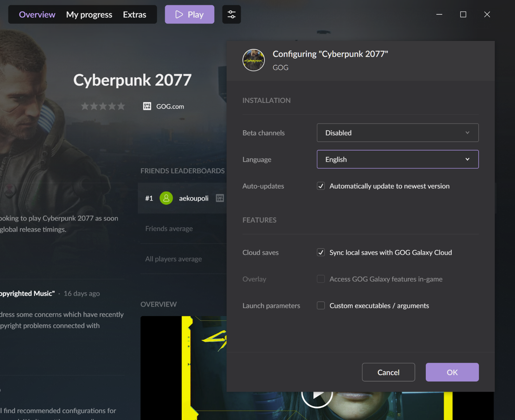Open the Language dropdown showing English

(x=398, y=159)
